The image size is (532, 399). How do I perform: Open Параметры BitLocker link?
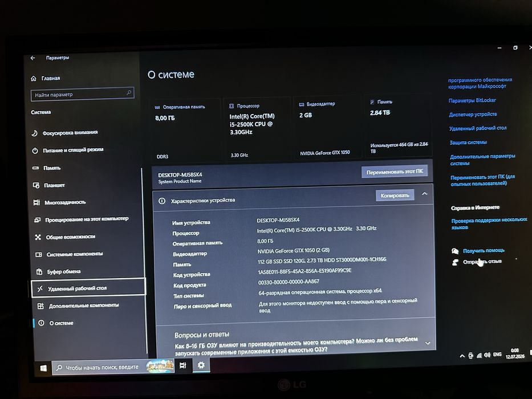coord(472,100)
